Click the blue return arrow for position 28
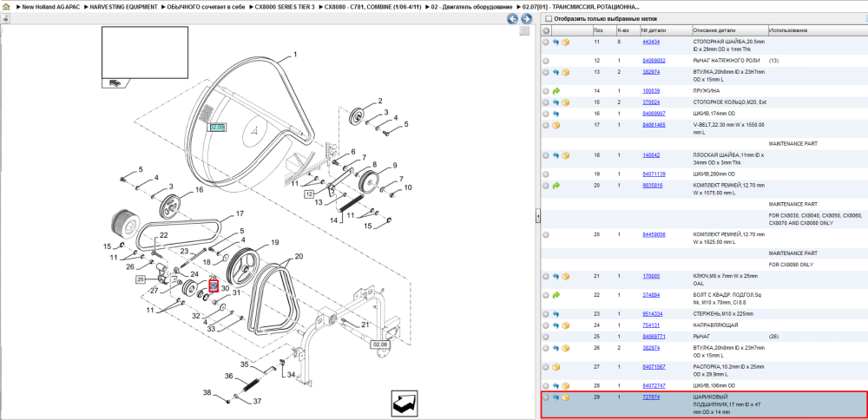 [556, 385]
